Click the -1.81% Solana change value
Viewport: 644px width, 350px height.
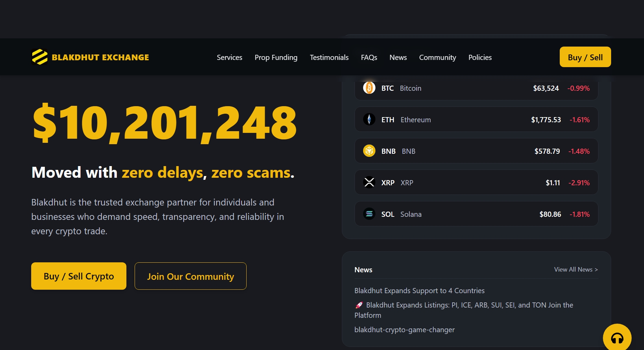[580, 214]
